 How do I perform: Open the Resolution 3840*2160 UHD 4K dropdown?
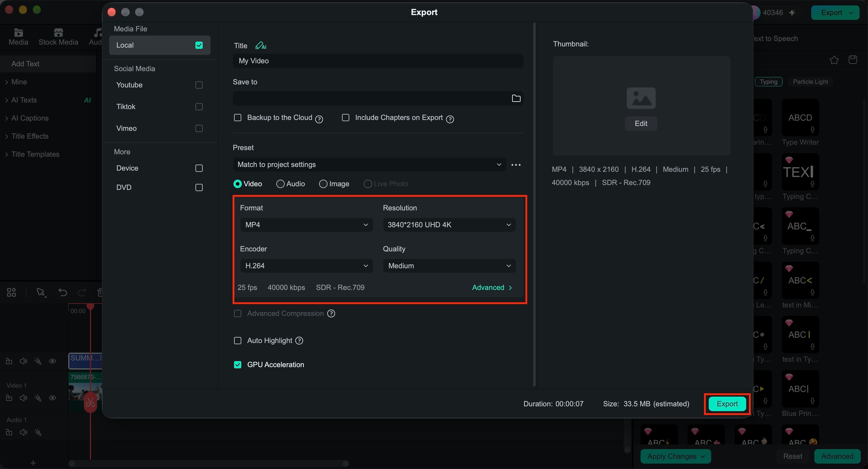(449, 225)
